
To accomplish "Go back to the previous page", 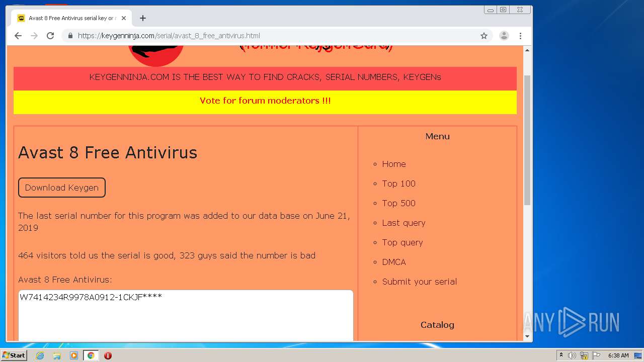I will [x=18, y=36].
